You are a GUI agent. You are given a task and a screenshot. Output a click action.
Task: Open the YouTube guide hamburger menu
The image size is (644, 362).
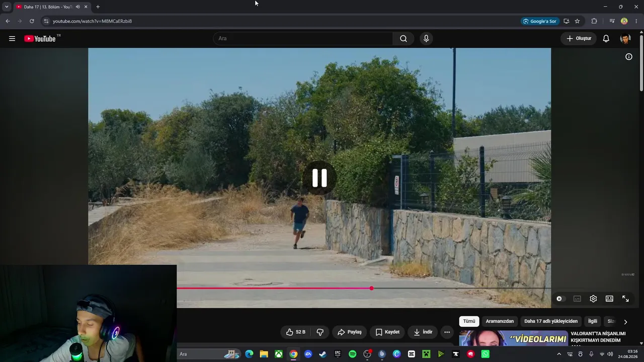click(x=12, y=39)
